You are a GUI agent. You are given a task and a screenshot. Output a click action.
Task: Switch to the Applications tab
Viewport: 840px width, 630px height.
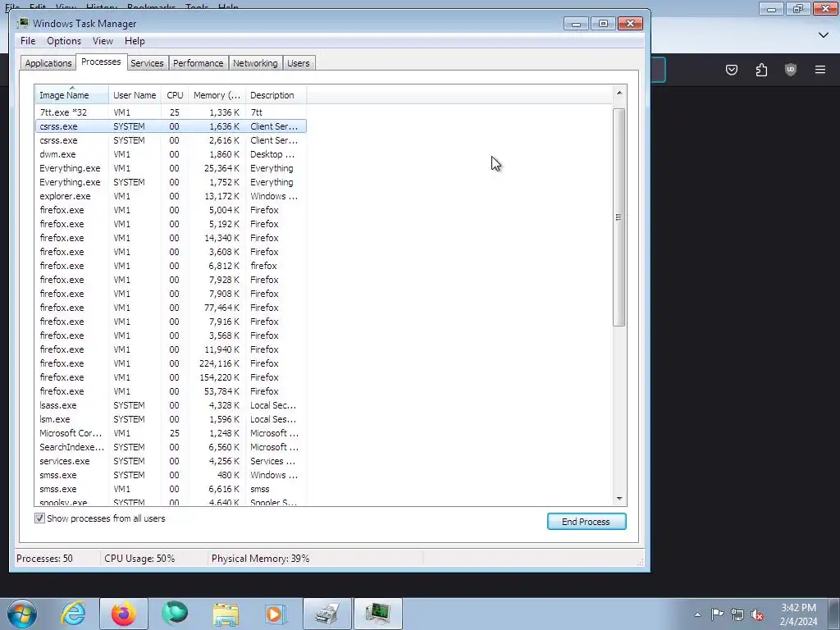pos(48,62)
